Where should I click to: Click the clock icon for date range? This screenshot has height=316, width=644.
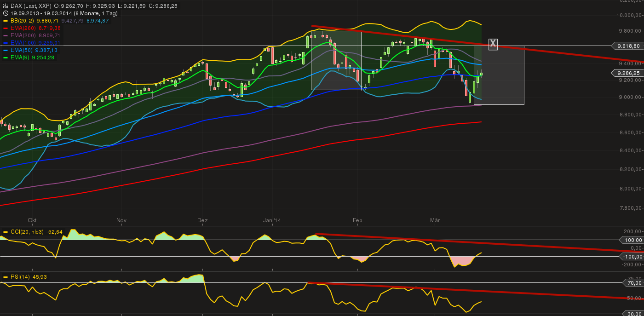pyautogui.click(x=5, y=13)
